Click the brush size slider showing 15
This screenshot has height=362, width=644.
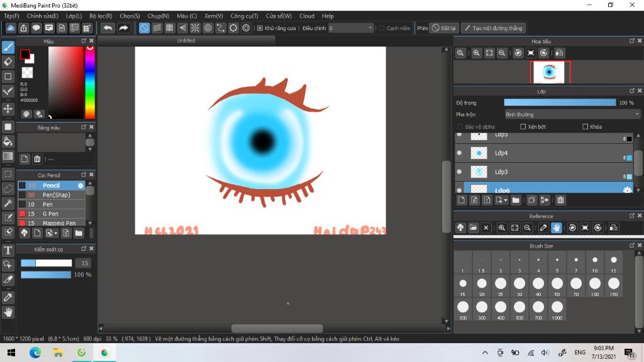(x=47, y=263)
